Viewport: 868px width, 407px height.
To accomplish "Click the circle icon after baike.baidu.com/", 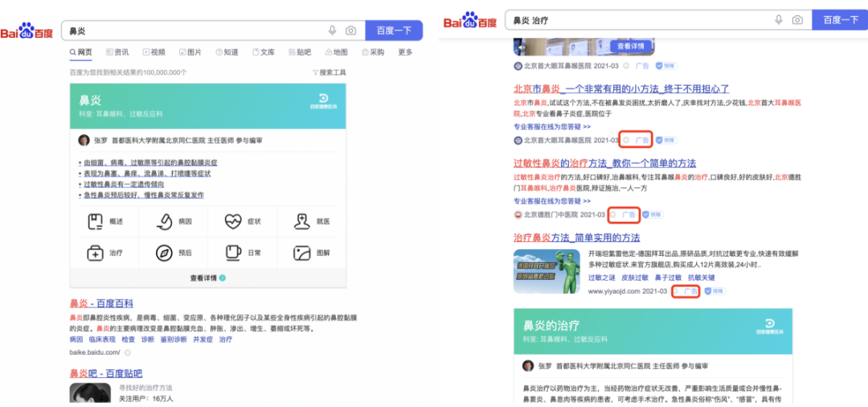I will [x=127, y=352].
